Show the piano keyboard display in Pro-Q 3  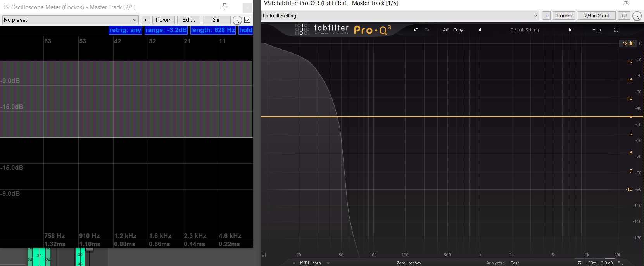click(264, 255)
